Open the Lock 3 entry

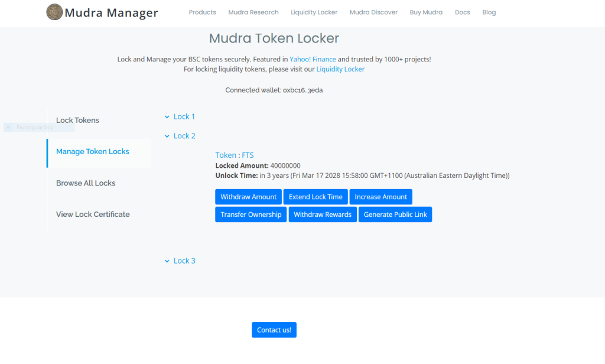184,261
